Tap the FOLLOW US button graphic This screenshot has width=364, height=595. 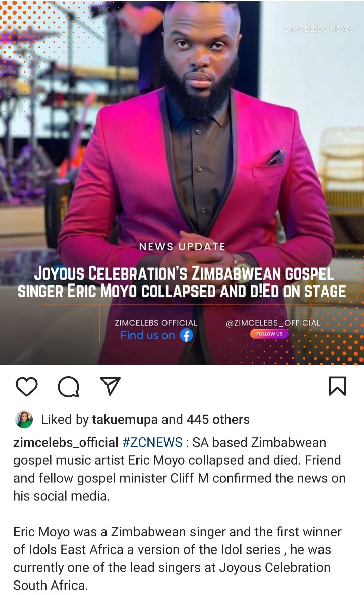pyautogui.click(x=269, y=334)
